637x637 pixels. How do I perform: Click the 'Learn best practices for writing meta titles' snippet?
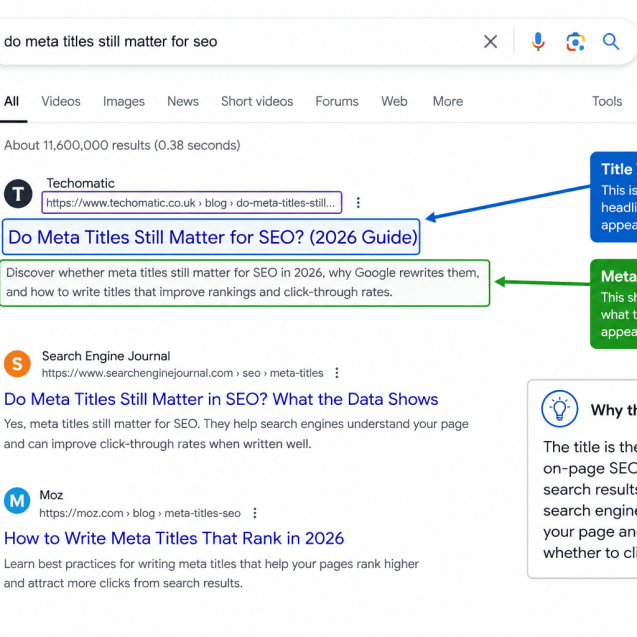tap(211, 574)
